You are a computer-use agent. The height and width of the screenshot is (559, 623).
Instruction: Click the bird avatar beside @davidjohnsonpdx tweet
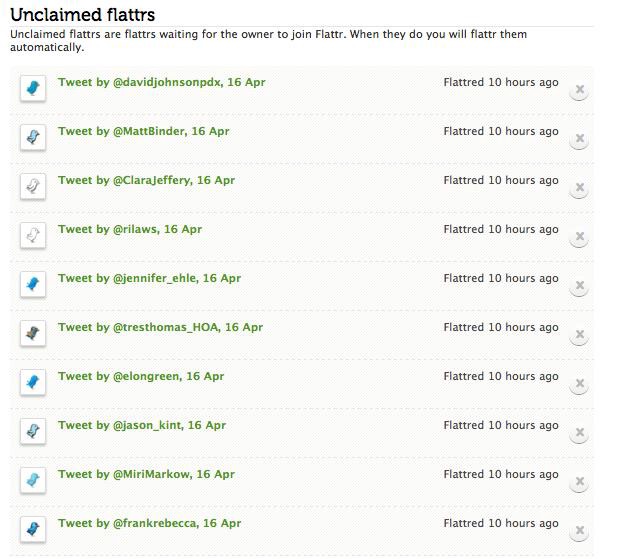(33, 88)
